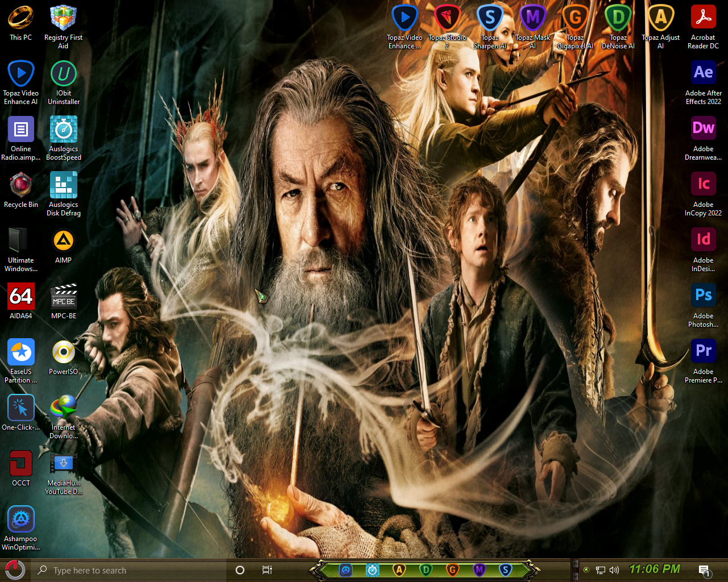Open Adobe Photoshop desktop shortcut
This screenshot has width=728, height=582.
pos(703,305)
